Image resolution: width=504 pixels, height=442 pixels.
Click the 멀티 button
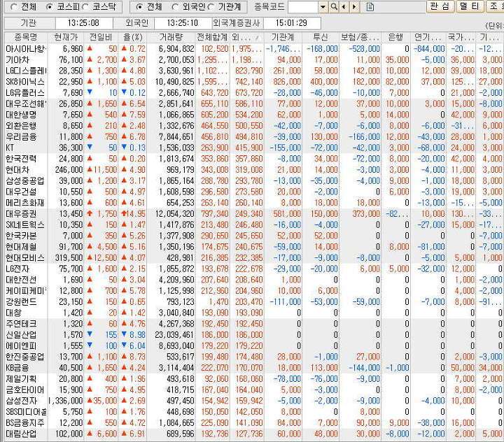[x=470, y=6]
